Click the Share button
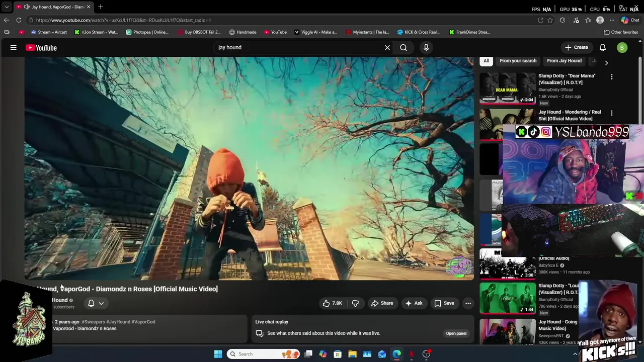This screenshot has height=362, width=644. (x=382, y=303)
